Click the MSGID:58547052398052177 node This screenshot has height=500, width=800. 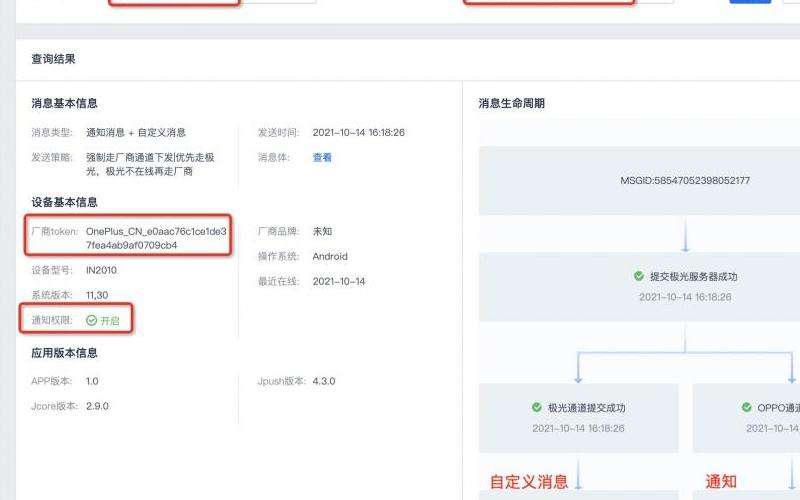(x=685, y=181)
